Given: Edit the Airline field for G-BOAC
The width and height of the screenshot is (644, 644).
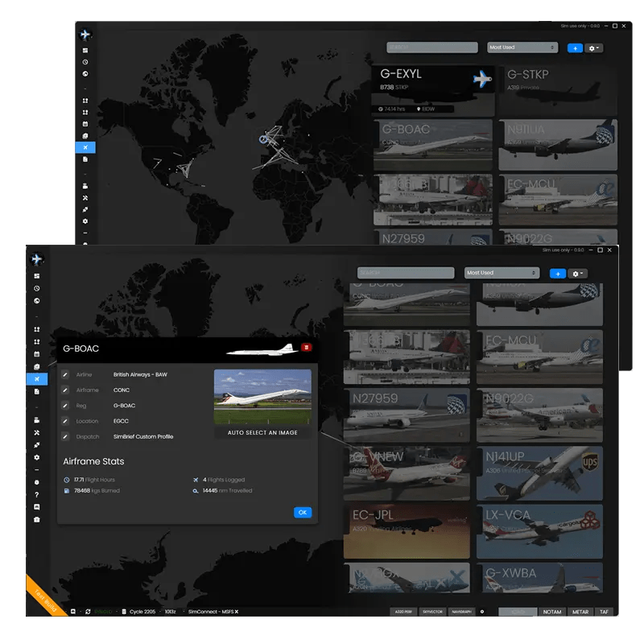Looking at the screenshot, I should (x=67, y=374).
